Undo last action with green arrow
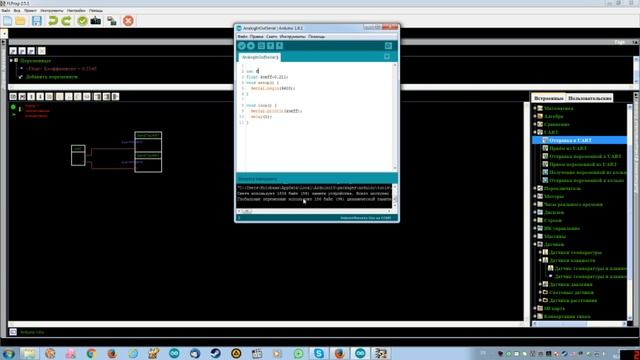The width and height of the screenshot is (640, 360). click(53, 20)
